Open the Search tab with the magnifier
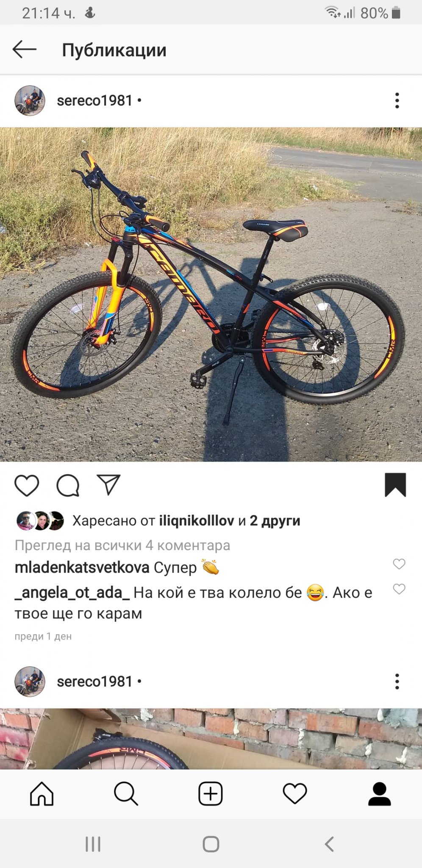Image resolution: width=422 pixels, height=868 pixels. [126, 793]
